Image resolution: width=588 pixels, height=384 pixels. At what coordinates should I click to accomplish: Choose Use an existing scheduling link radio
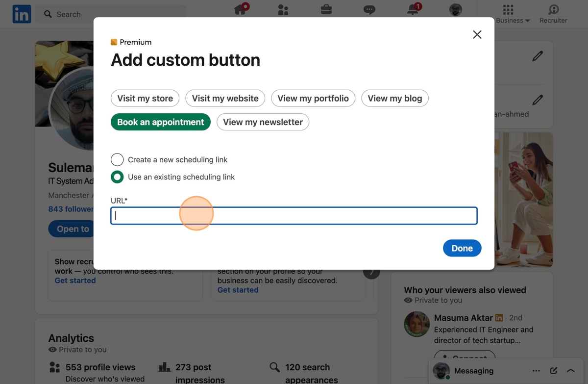tap(117, 177)
